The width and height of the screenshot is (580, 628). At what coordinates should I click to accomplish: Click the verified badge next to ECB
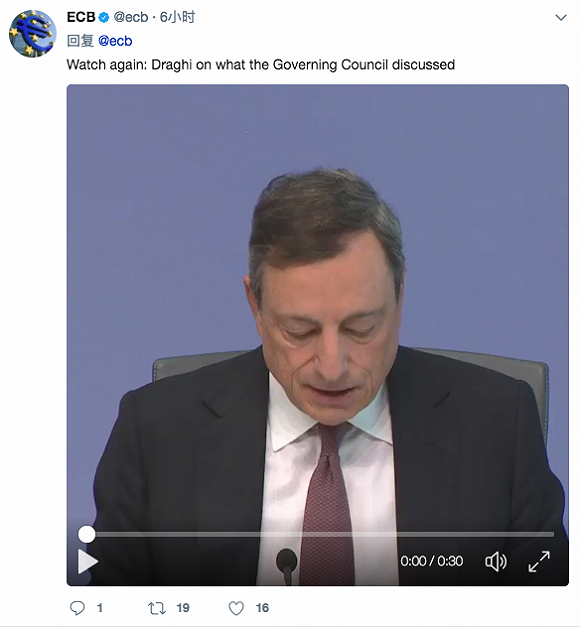tap(104, 17)
